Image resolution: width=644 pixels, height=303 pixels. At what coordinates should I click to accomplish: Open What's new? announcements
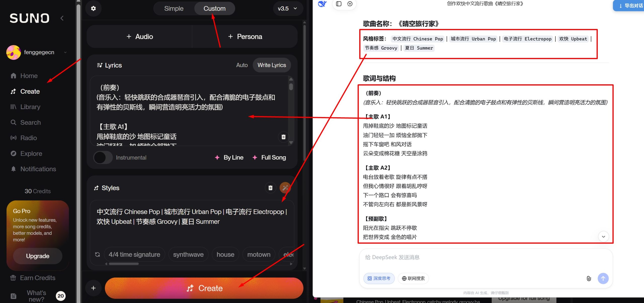[x=36, y=296]
